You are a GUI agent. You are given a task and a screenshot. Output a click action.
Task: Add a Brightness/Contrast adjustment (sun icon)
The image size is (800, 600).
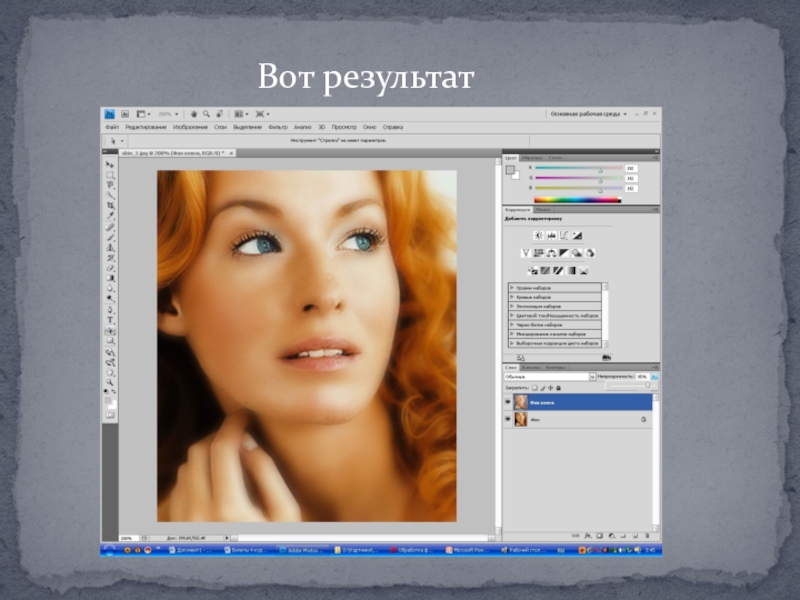537,235
